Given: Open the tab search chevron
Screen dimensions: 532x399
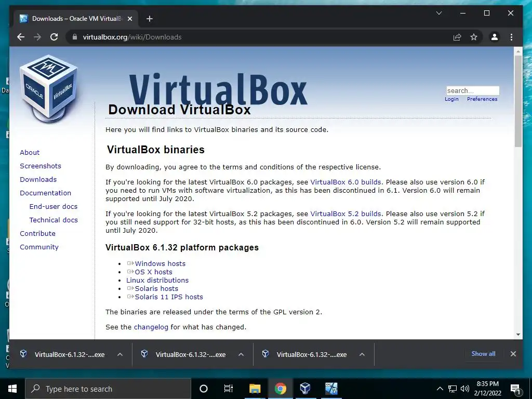Looking at the screenshot, I should tap(438, 13).
